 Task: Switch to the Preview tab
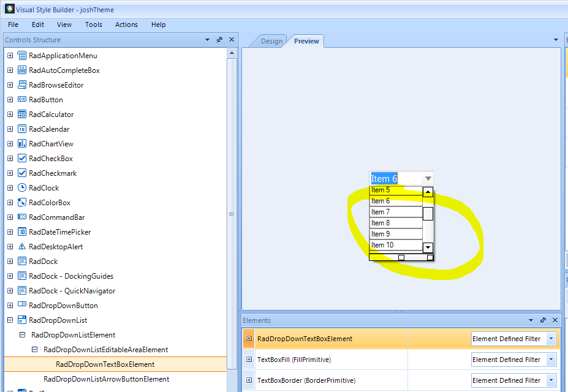(x=306, y=41)
